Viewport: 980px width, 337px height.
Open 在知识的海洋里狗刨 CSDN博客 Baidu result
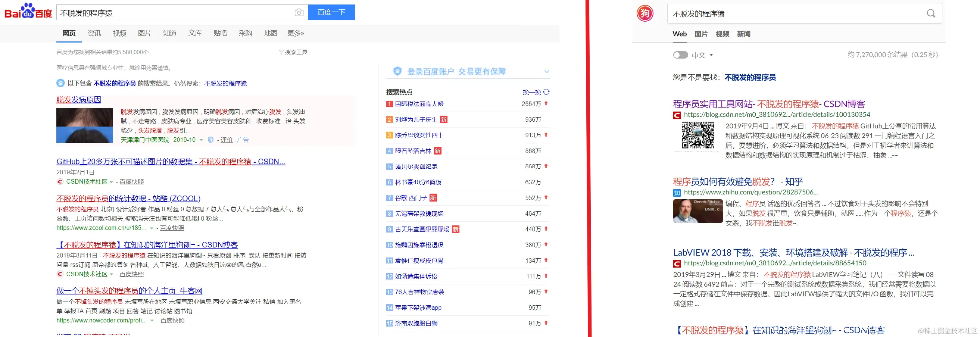click(147, 245)
